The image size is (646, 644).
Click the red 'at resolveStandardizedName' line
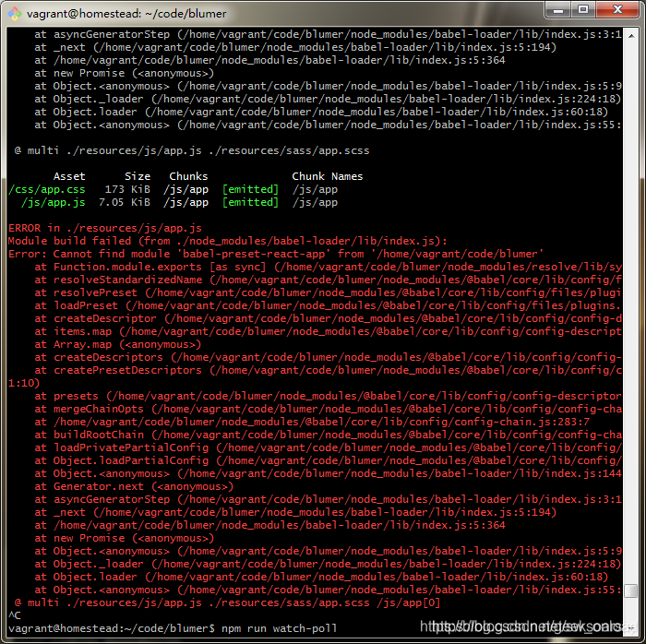[x=328, y=280]
